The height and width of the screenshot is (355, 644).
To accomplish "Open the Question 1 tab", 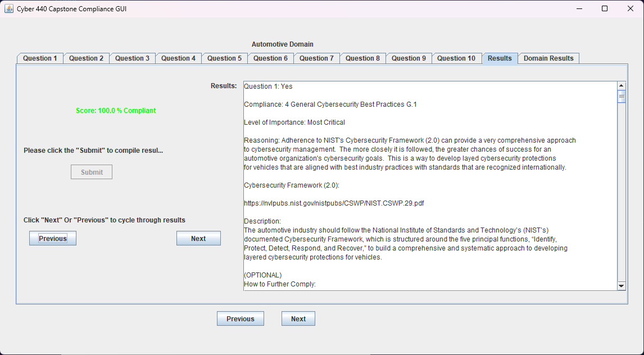I will click(40, 58).
